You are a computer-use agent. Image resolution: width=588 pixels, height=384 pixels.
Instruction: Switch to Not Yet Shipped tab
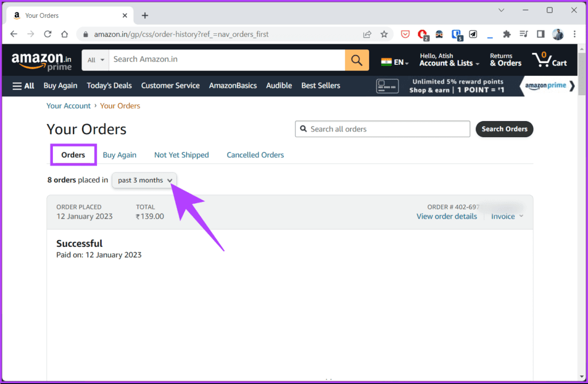point(181,155)
